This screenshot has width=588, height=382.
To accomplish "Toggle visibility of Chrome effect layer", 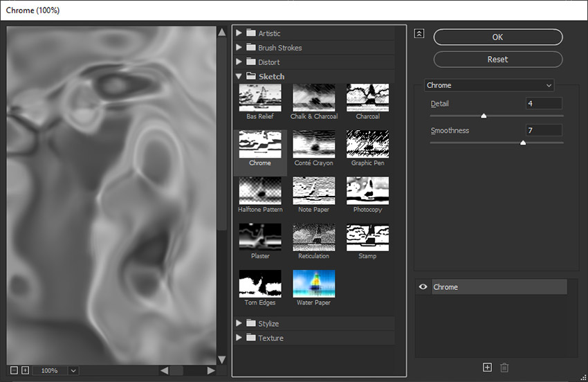I will tap(423, 286).
